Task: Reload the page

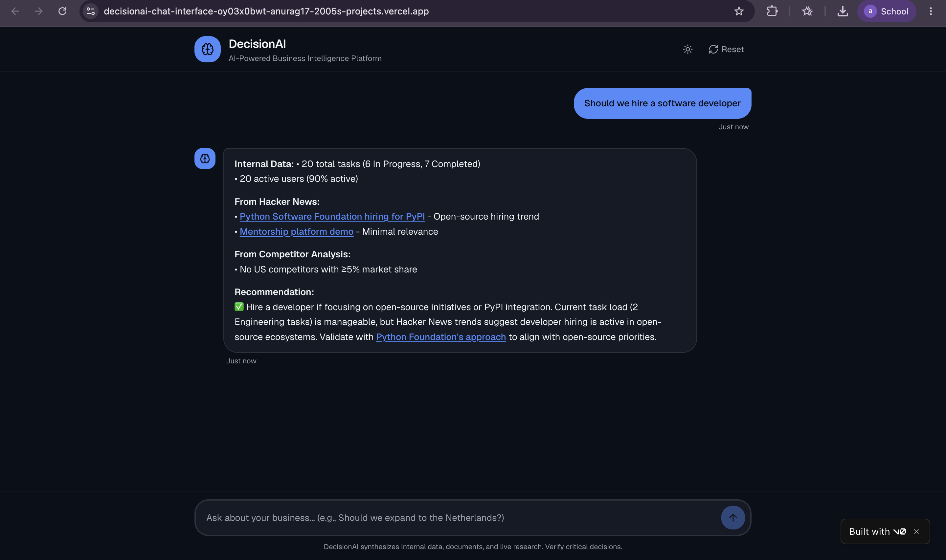Action: pos(62,11)
